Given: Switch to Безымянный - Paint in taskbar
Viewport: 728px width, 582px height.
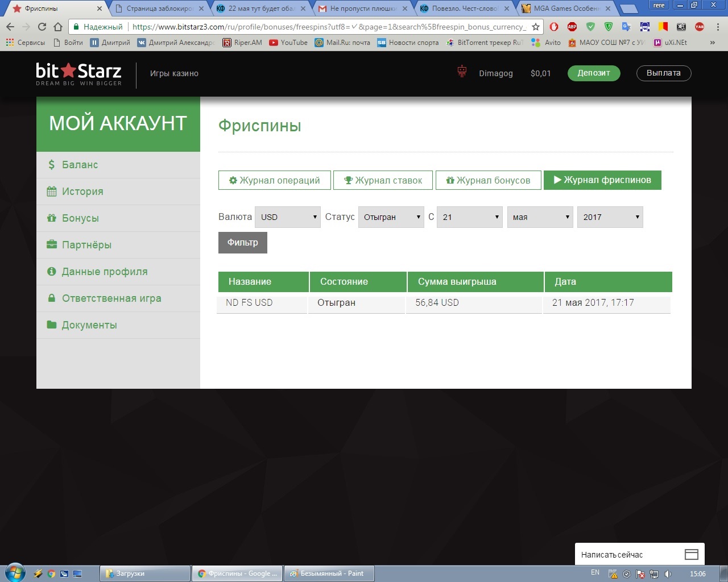Looking at the screenshot, I should 329,573.
